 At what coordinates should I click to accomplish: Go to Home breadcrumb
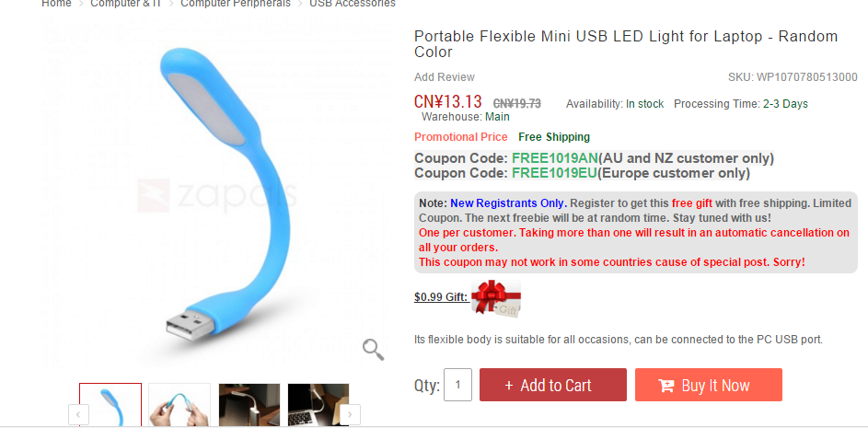pos(56,4)
